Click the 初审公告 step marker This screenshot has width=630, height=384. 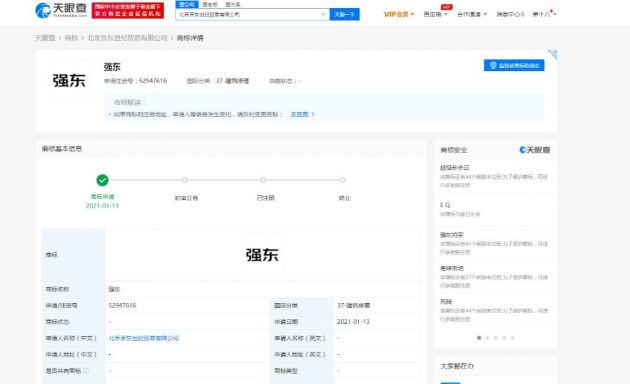tap(184, 180)
